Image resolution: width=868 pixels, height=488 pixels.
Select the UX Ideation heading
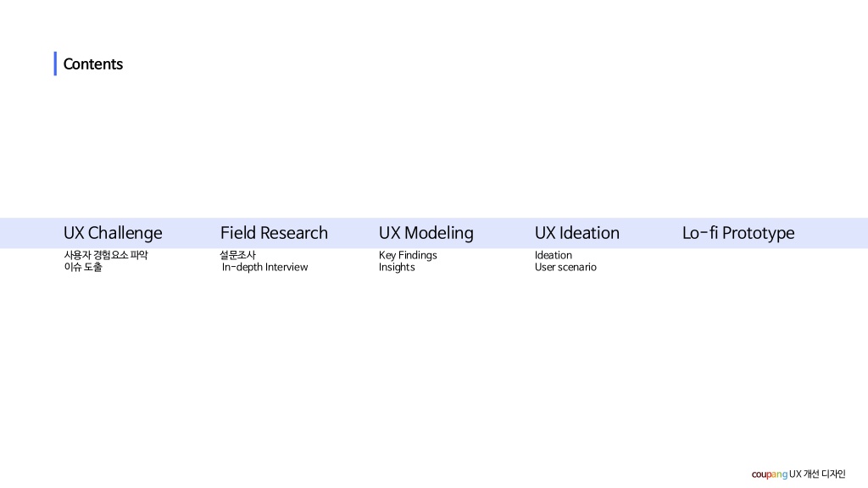pyautogui.click(x=576, y=233)
